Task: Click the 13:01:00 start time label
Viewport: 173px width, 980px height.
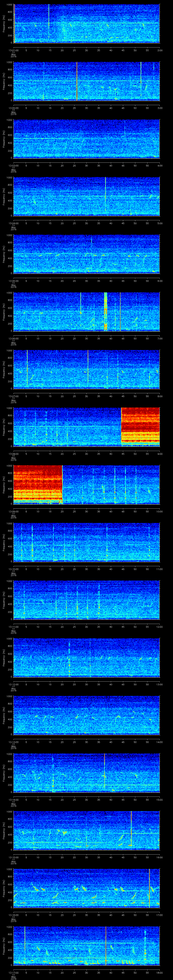Action: pos(13,50)
